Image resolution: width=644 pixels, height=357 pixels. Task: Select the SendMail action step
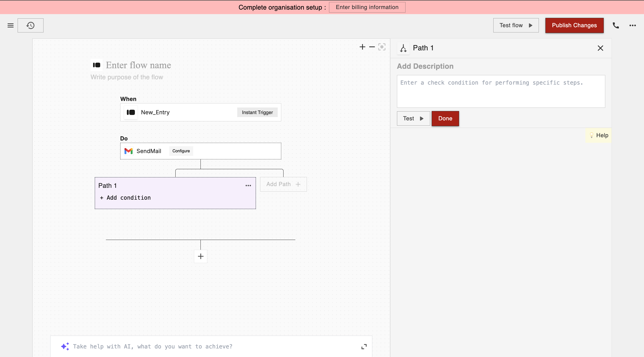pyautogui.click(x=201, y=151)
